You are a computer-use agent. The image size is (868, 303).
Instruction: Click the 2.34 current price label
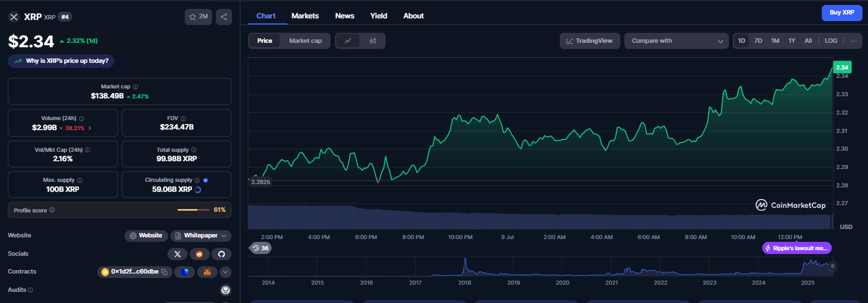pyautogui.click(x=842, y=67)
